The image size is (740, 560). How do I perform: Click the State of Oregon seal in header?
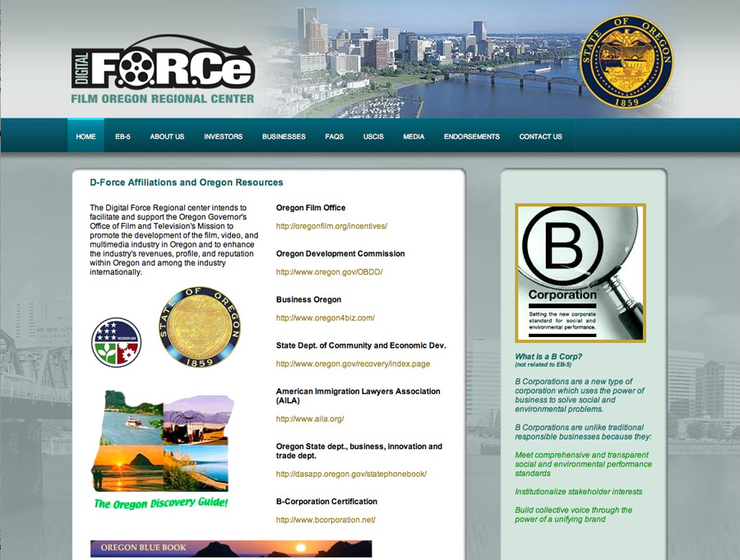point(627,62)
